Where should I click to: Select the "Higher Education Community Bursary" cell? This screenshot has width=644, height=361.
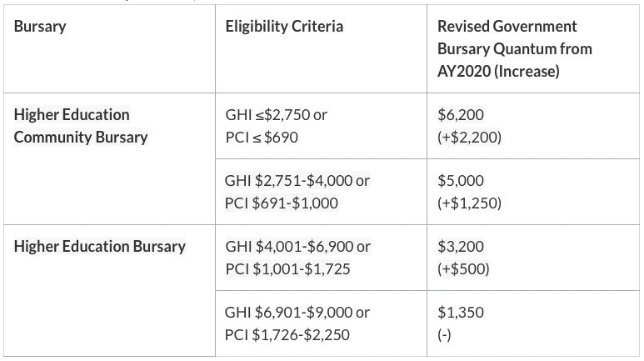[x=80, y=125]
